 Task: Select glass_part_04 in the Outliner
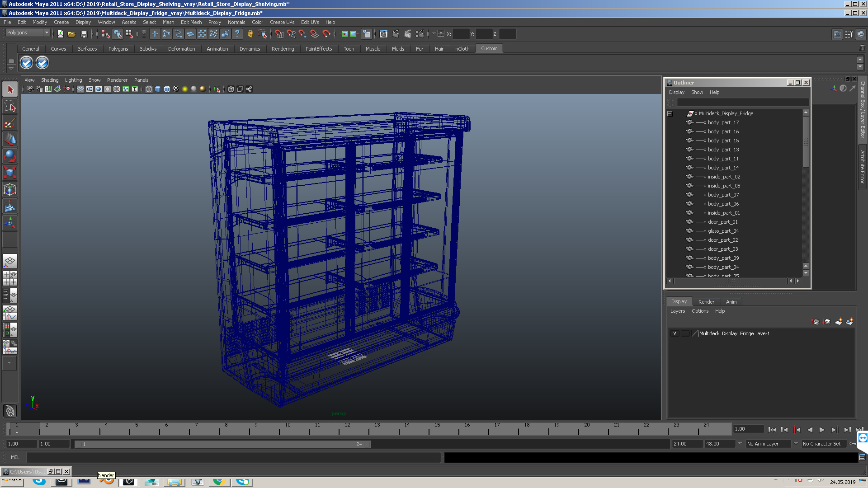point(723,231)
